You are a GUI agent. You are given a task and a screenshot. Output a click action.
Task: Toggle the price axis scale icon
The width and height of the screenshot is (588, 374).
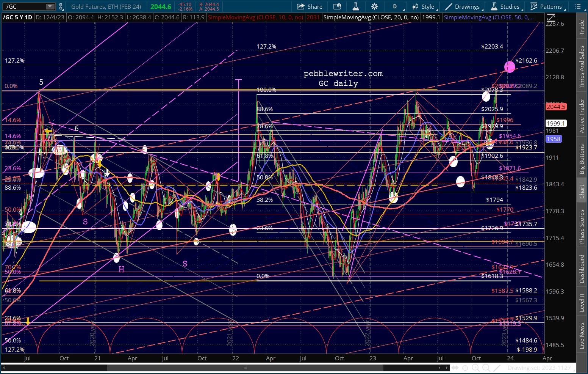pos(551,17)
